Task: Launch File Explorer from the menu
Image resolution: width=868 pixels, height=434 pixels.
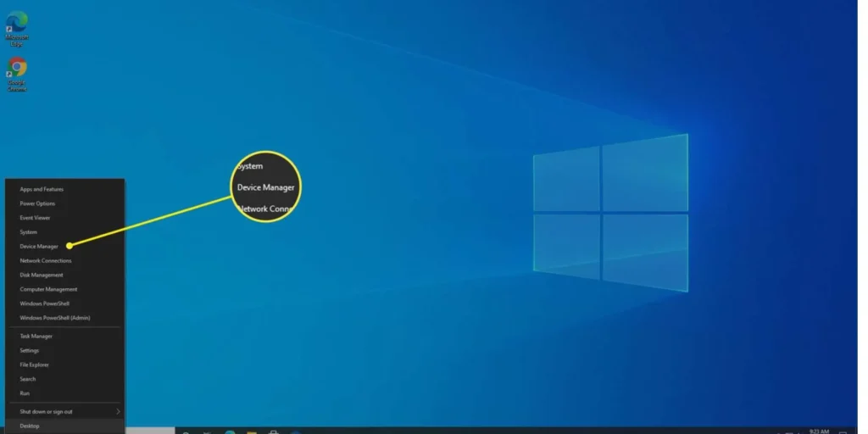Action: [x=64, y=365]
